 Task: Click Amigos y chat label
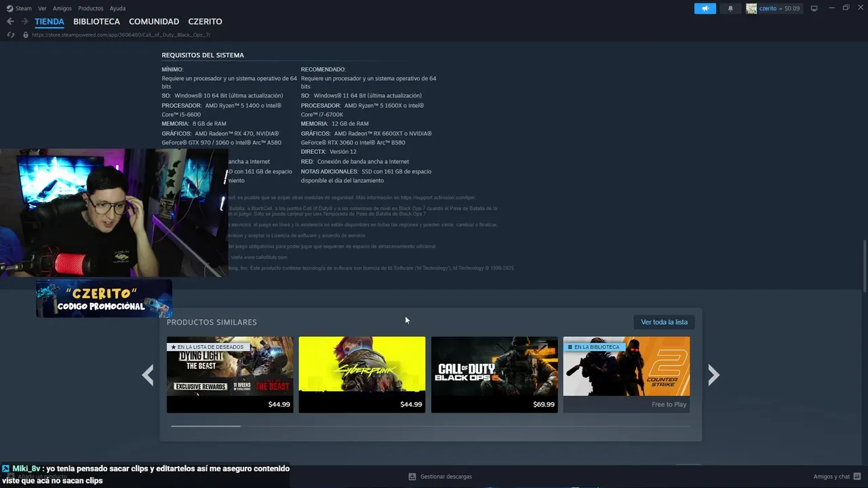831,476
